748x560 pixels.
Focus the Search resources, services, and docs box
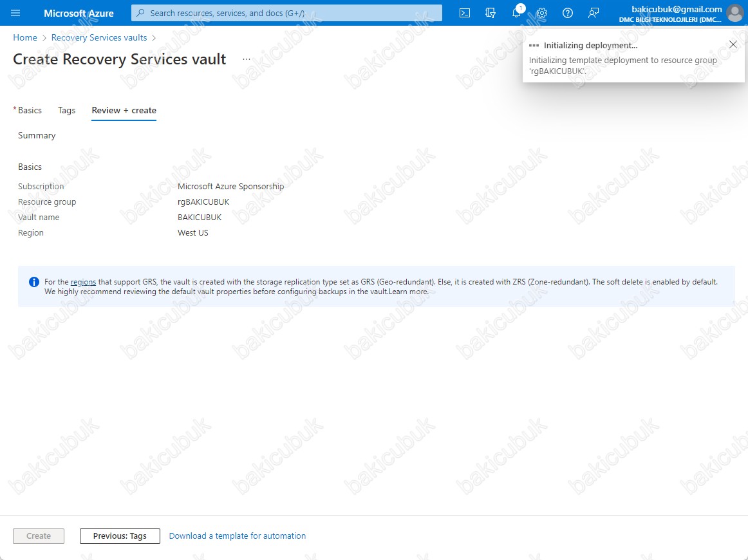286,13
